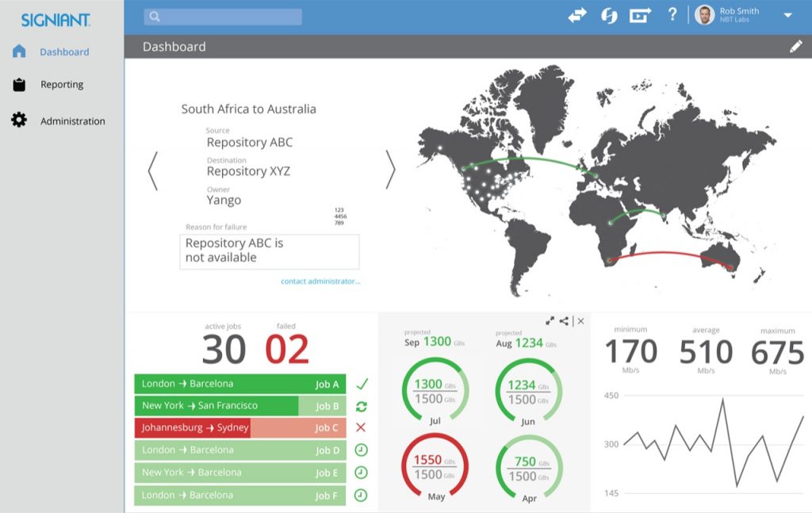812x513 pixels.
Task: Open the Rob Smith account dropdown
Action: 787,14
